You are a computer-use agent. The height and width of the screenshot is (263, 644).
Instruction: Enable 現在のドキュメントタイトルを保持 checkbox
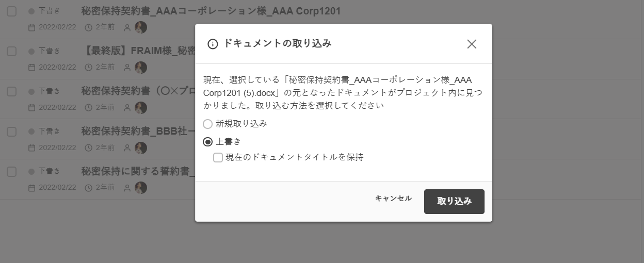coord(218,157)
